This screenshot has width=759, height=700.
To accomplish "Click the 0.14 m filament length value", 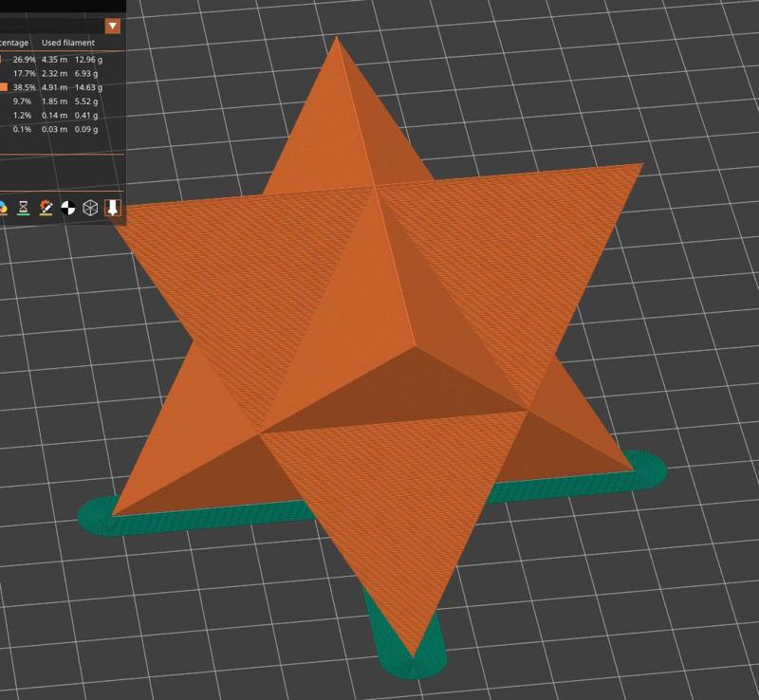I will tap(55, 115).
